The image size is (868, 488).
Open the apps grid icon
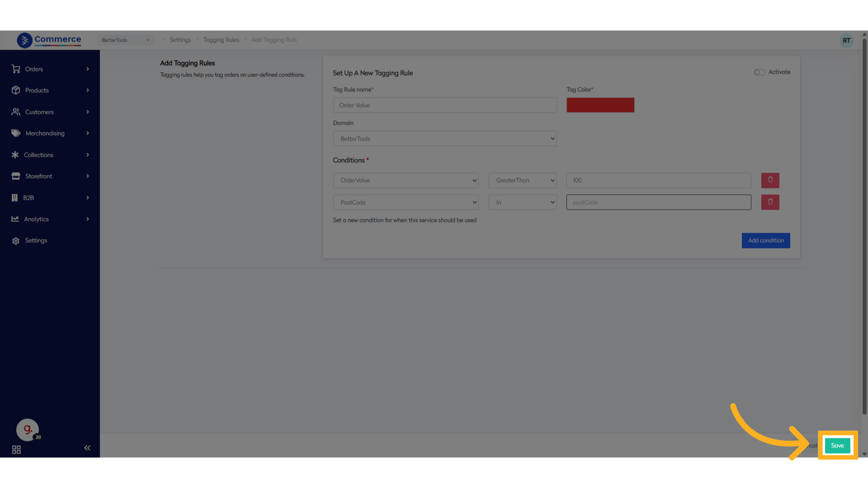(16, 450)
